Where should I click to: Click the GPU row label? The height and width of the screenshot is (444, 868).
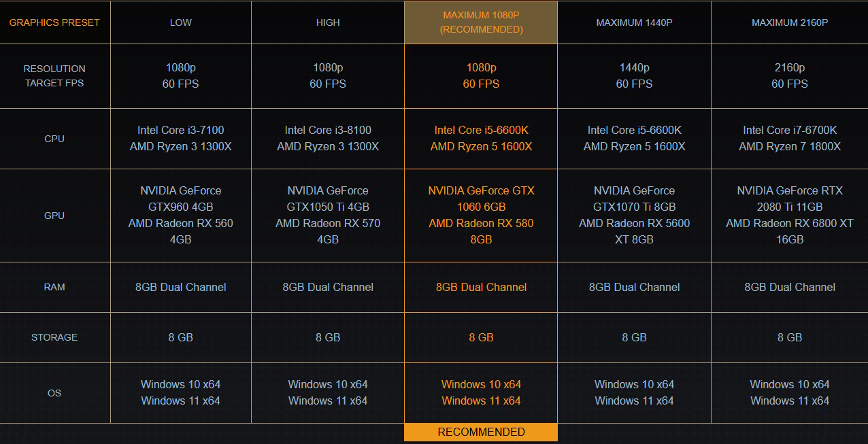[54, 216]
